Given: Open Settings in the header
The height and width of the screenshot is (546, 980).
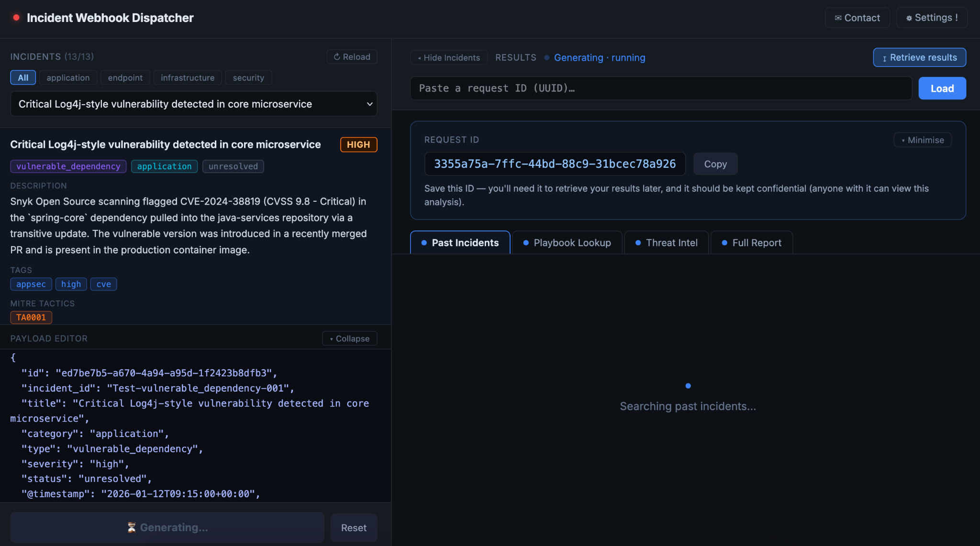Looking at the screenshot, I should [x=931, y=18].
